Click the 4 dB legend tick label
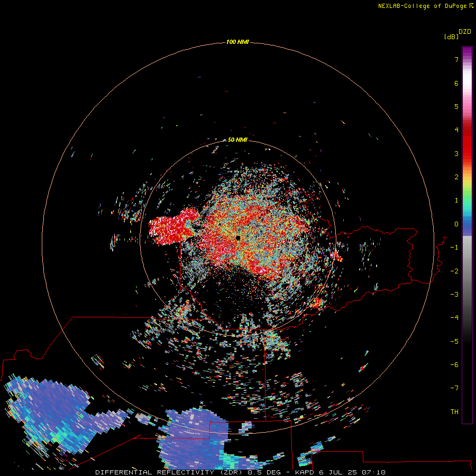This screenshot has width=476, height=476. 456,130
